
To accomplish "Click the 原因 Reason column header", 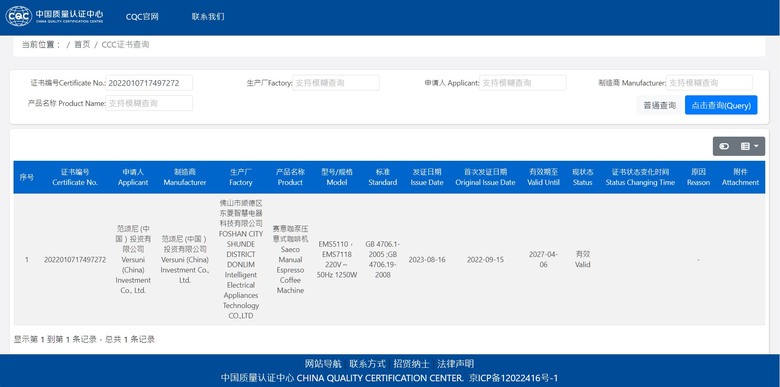I will pyautogui.click(x=698, y=177).
